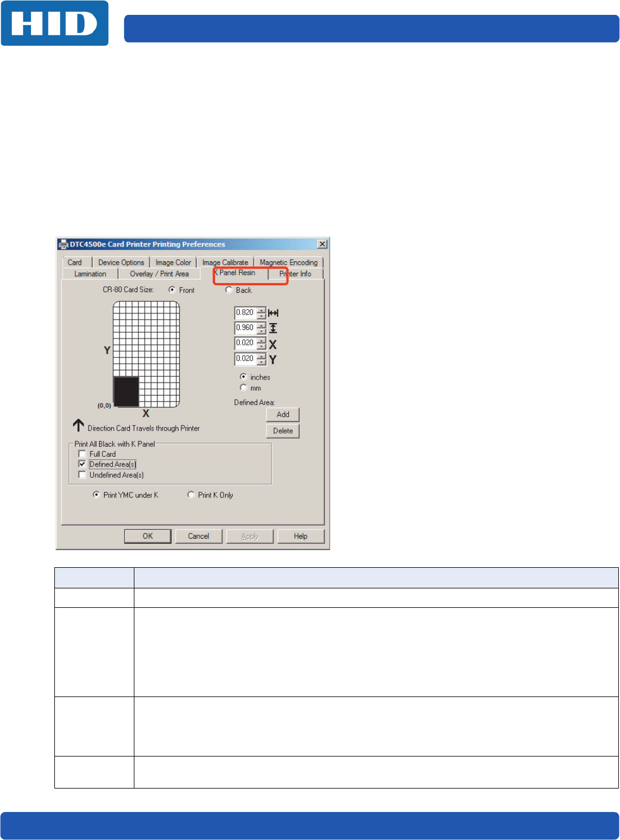Switch to Overlay / Print Area tab

pyautogui.click(x=159, y=274)
